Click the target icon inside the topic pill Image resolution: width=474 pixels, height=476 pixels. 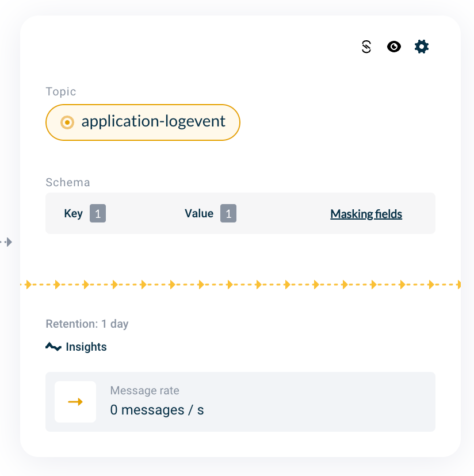tap(66, 122)
